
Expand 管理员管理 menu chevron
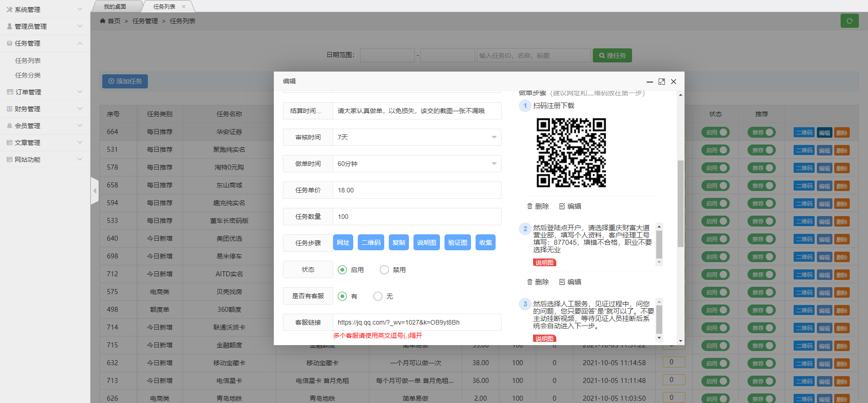pos(80,26)
